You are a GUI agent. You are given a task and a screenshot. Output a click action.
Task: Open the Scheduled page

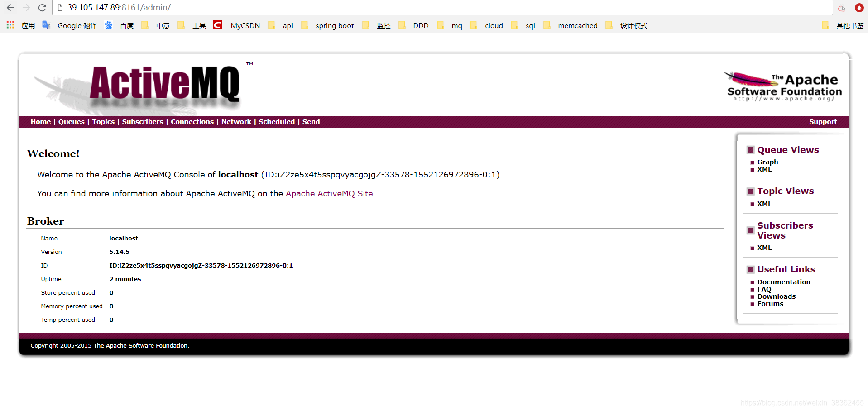point(277,122)
